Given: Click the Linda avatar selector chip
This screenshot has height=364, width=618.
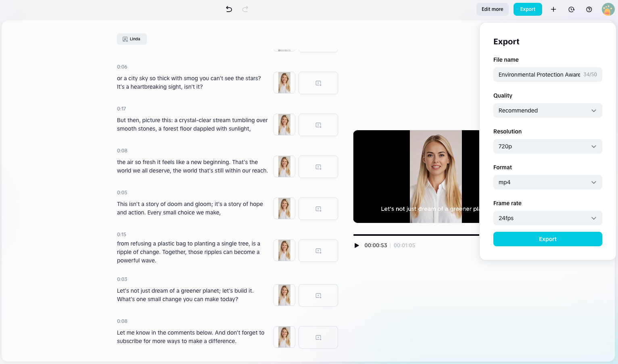Looking at the screenshot, I should [x=132, y=39].
